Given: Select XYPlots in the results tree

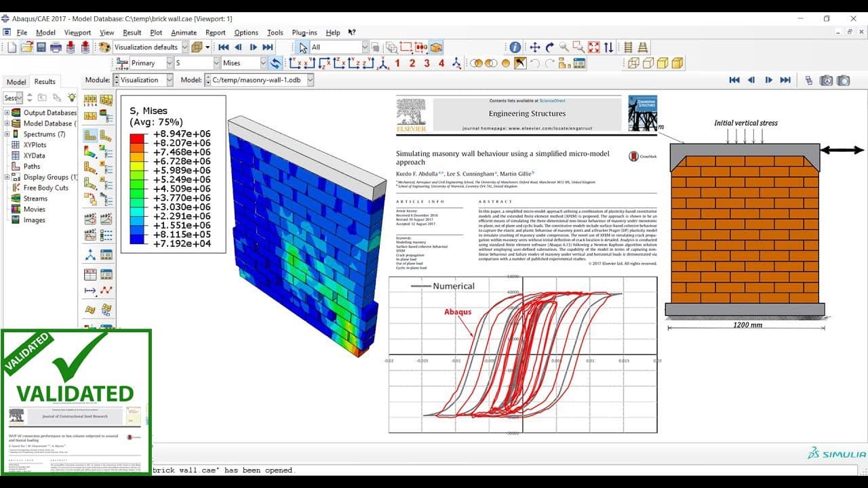Looking at the screenshot, I should 35,145.
